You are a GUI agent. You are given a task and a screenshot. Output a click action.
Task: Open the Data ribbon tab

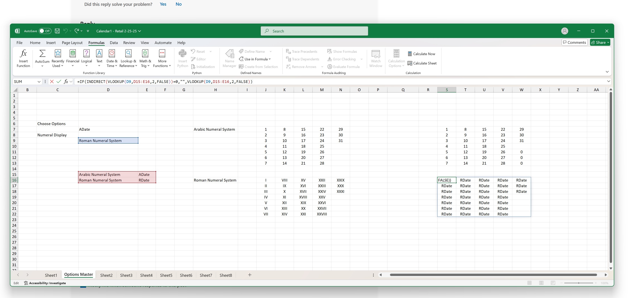114,42
